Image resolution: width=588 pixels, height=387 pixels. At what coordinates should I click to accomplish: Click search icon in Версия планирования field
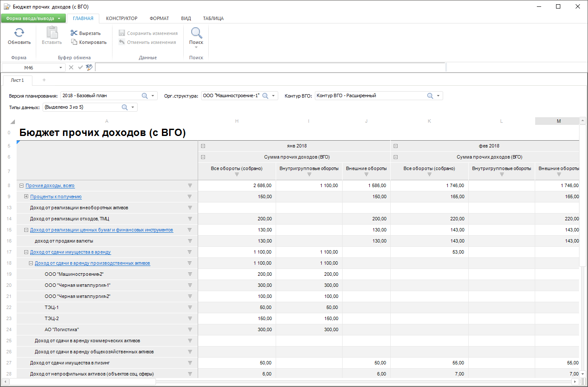[144, 96]
